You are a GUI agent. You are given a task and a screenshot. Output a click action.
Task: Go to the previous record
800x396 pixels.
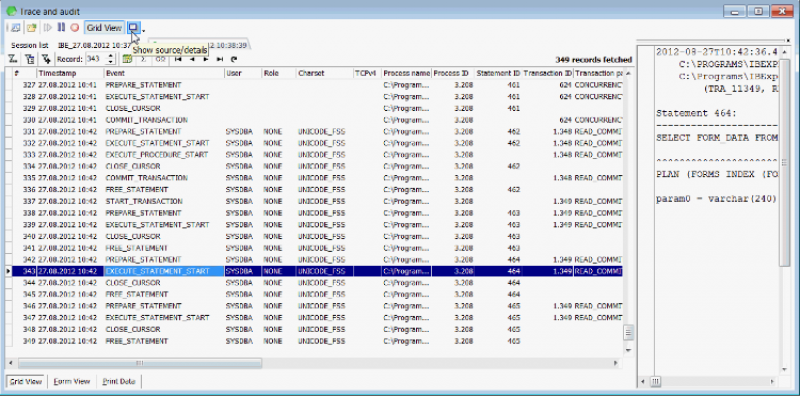tap(192, 59)
